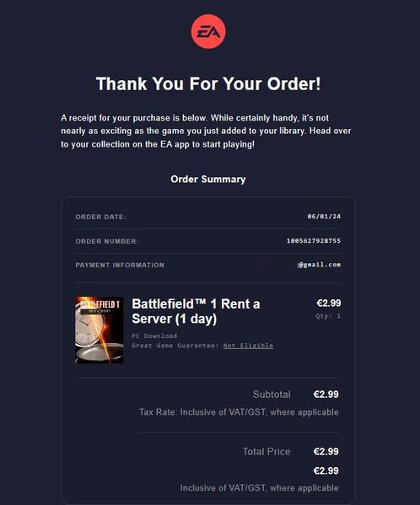Select the Battlefield 1 Rent a Server title
The image size is (420, 505).
[x=196, y=311]
